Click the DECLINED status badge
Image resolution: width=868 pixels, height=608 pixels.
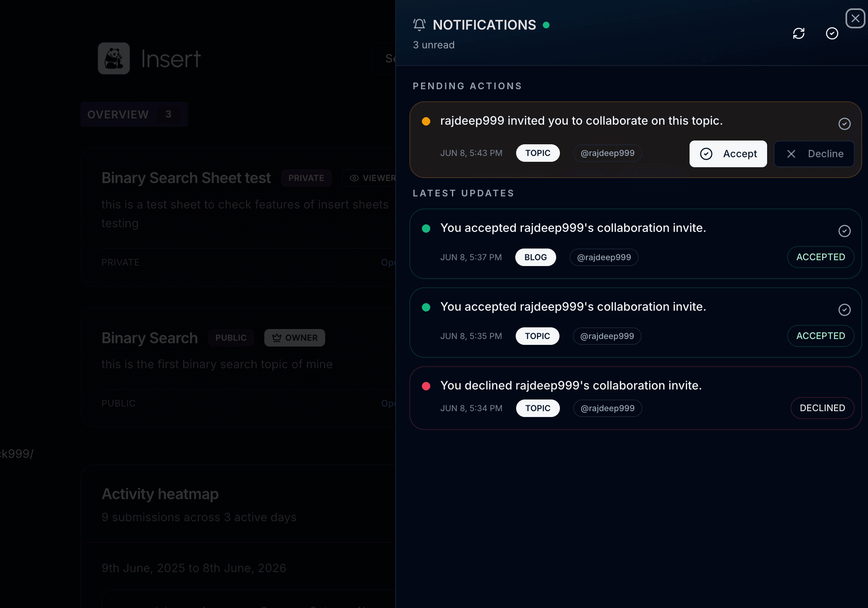coord(822,408)
